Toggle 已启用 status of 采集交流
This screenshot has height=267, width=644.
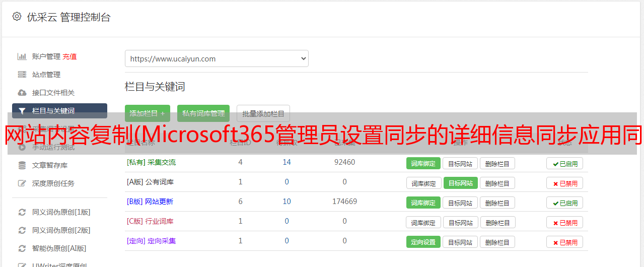pos(565,163)
